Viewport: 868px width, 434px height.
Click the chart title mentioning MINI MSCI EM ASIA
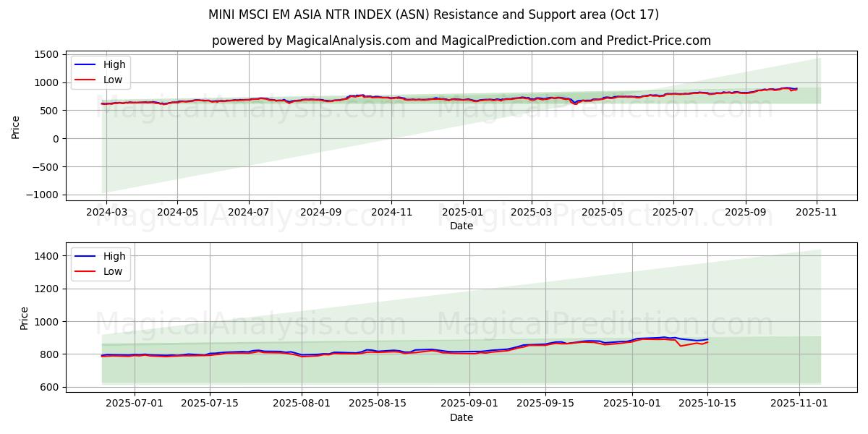pyautogui.click(x=433, y=14)
